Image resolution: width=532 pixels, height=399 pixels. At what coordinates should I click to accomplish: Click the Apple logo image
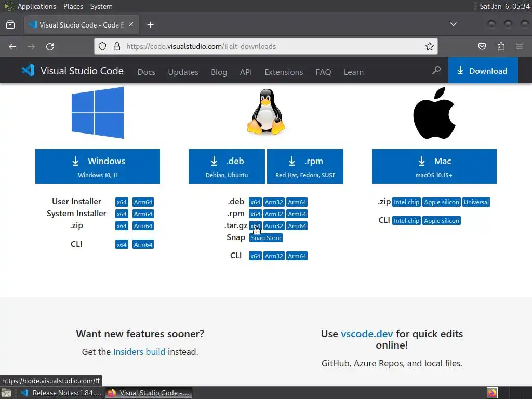pyautogui.click(x=434, y=113)
